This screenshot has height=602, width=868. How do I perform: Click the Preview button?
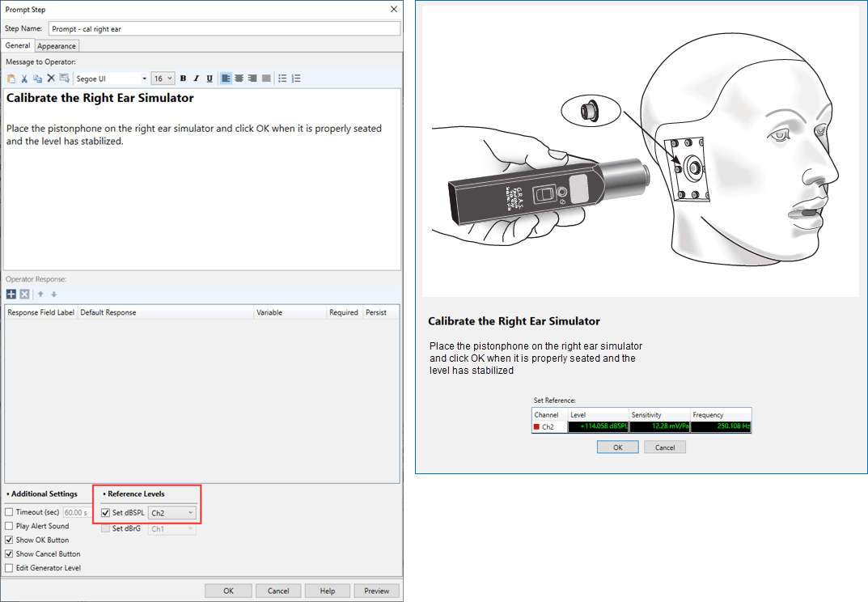[376, 591]
